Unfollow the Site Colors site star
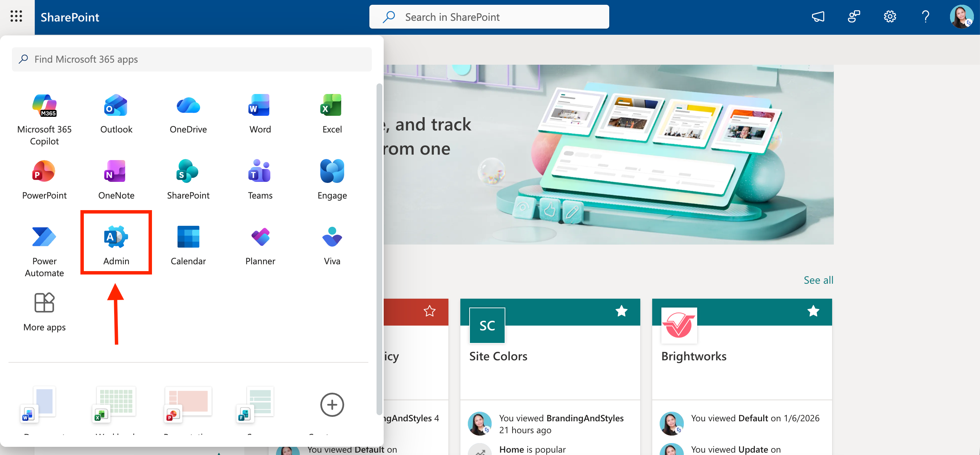Viewport: 980px width, 455px height. click(621, 311)
